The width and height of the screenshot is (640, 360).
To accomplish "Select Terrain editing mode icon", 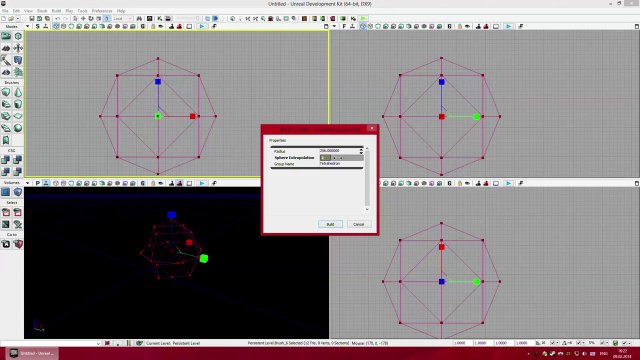I will pyautogui.click(x=6, y=48).
